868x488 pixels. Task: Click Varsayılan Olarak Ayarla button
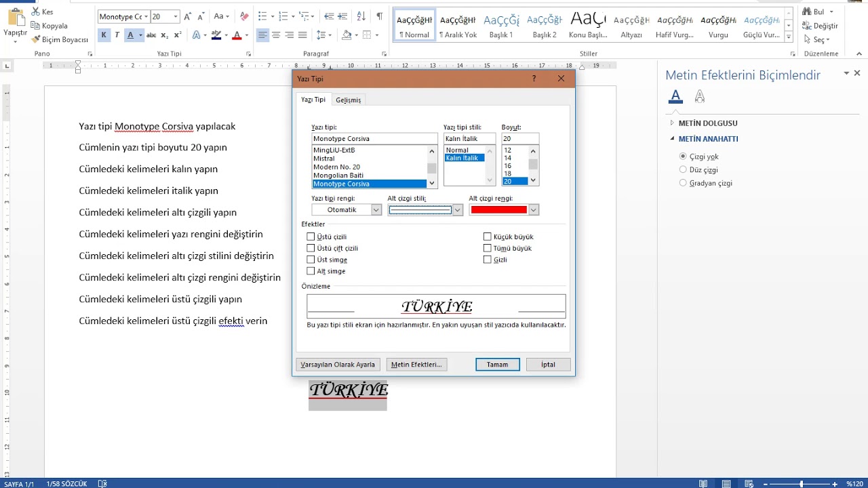coord(338,365)
